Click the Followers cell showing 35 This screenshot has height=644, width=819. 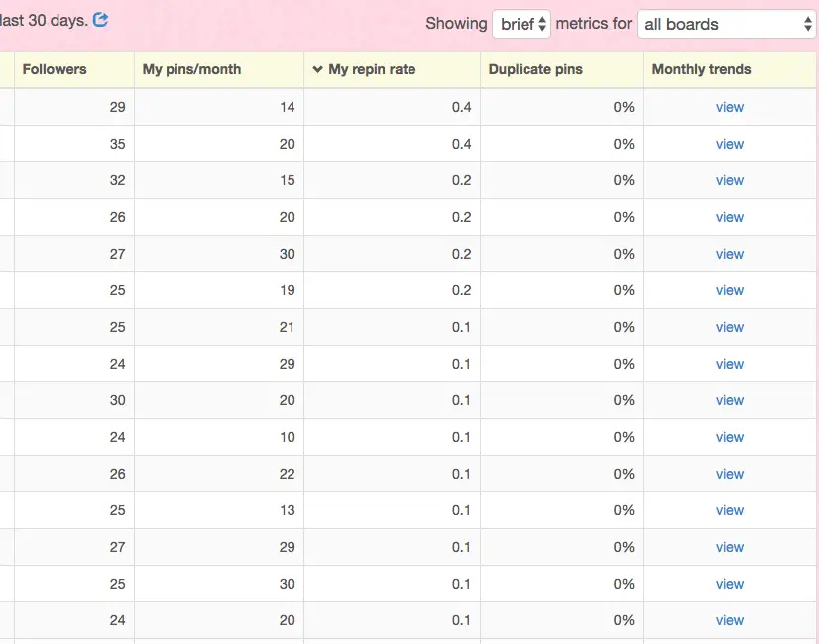(x=74, y=144)
